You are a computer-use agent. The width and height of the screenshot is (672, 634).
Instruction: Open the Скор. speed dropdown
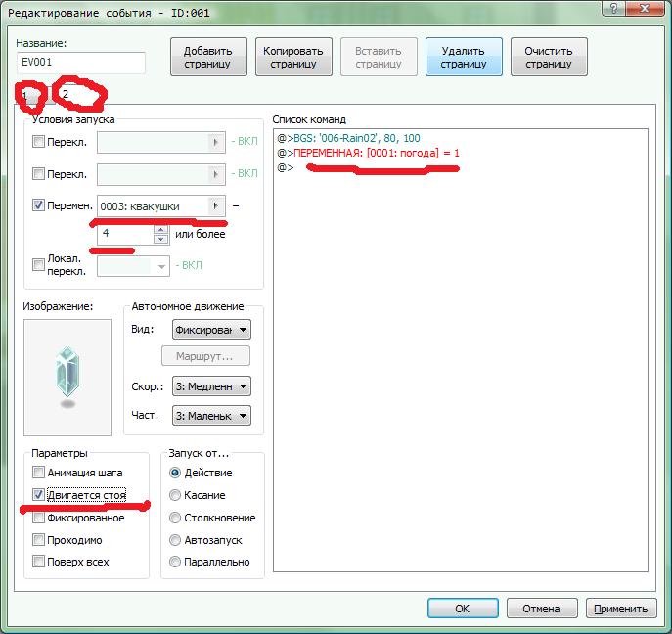click(x=210, y=386)
